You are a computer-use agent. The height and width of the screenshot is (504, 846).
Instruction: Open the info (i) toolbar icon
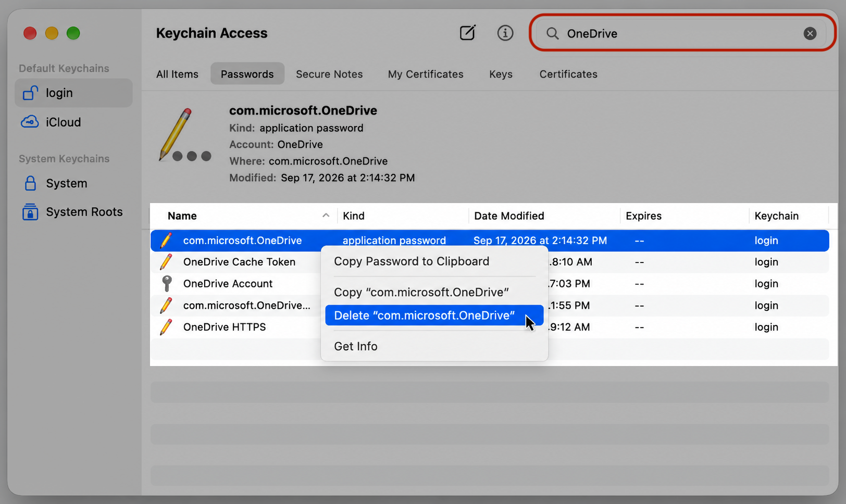pos(505,33)
